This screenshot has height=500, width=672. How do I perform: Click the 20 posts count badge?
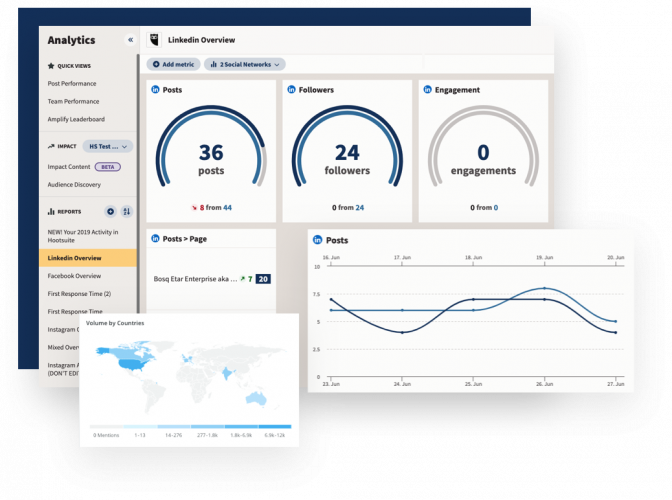(x=263, y=279)
